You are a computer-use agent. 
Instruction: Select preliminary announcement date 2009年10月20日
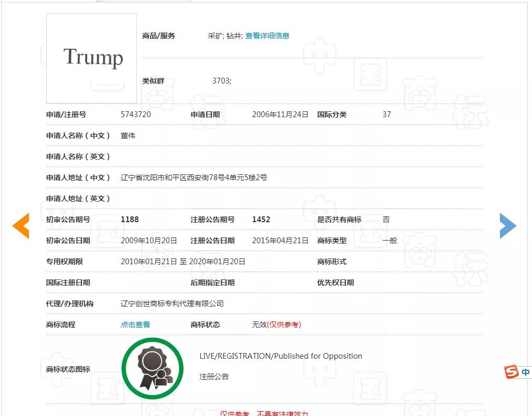pyautogui.click(x=149, y=241)
